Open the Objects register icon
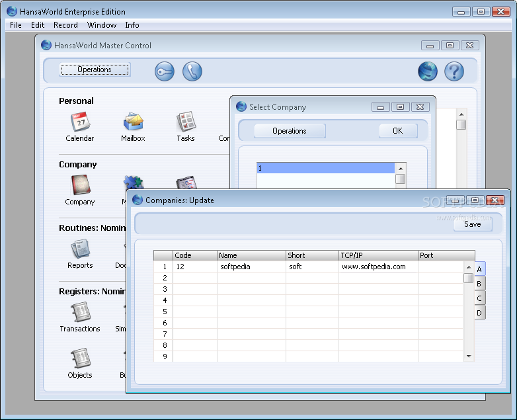The height and width of the screenshot is (420, 517). [80, 358]
